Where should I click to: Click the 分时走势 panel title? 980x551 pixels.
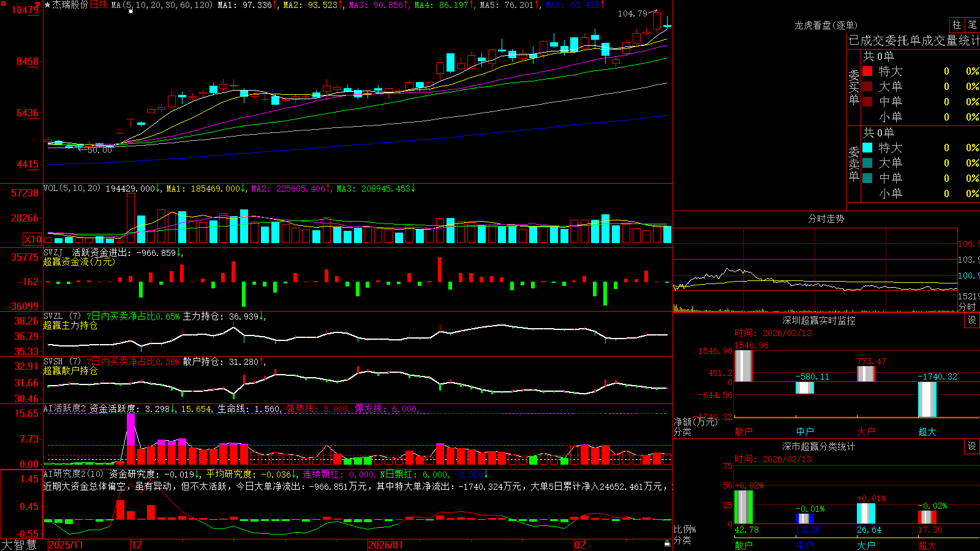coord(826,219)
